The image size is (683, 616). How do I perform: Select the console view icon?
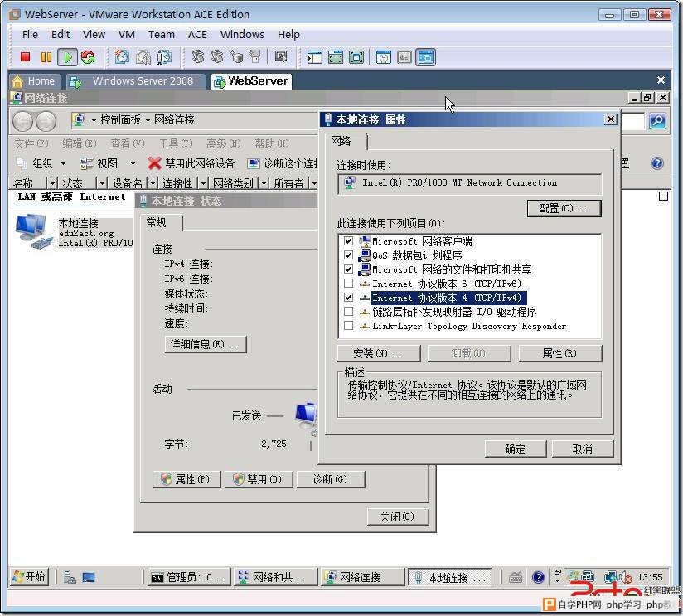425,57
